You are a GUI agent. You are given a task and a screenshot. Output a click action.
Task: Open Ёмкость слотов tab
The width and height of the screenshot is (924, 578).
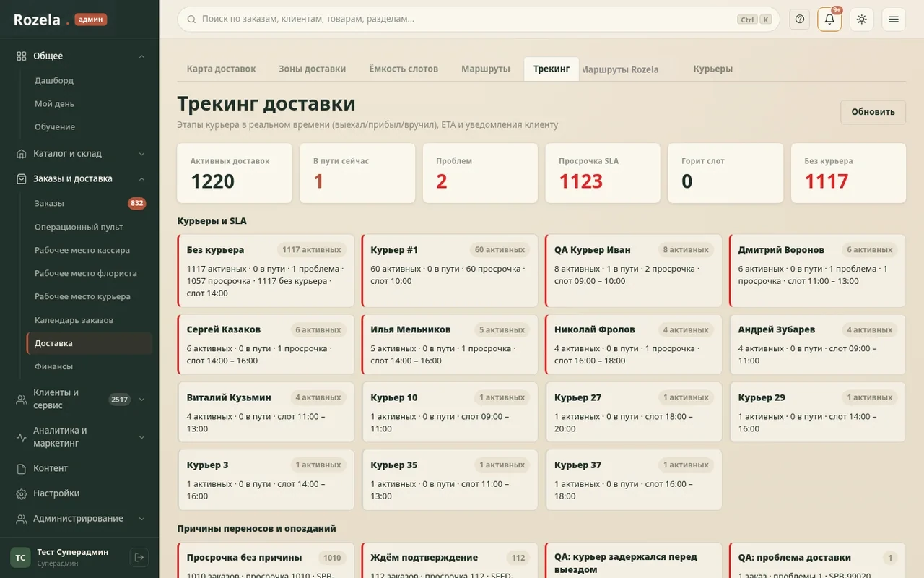[x=404, y=69]
